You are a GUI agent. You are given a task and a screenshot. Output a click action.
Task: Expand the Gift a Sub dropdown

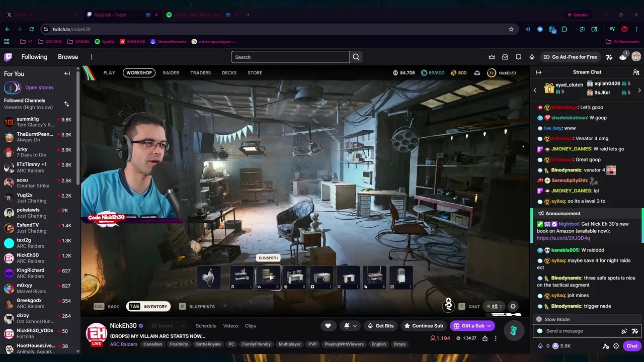489,326
